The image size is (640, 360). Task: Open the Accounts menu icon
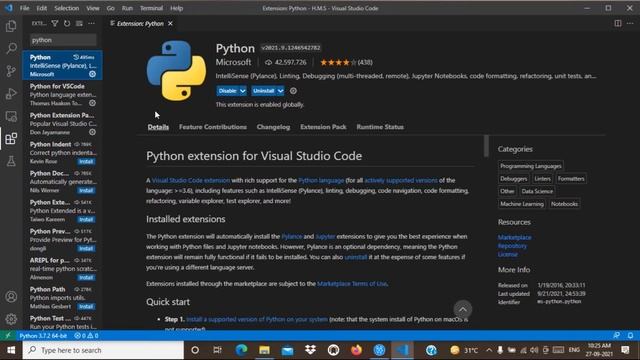tap(11, 296)
